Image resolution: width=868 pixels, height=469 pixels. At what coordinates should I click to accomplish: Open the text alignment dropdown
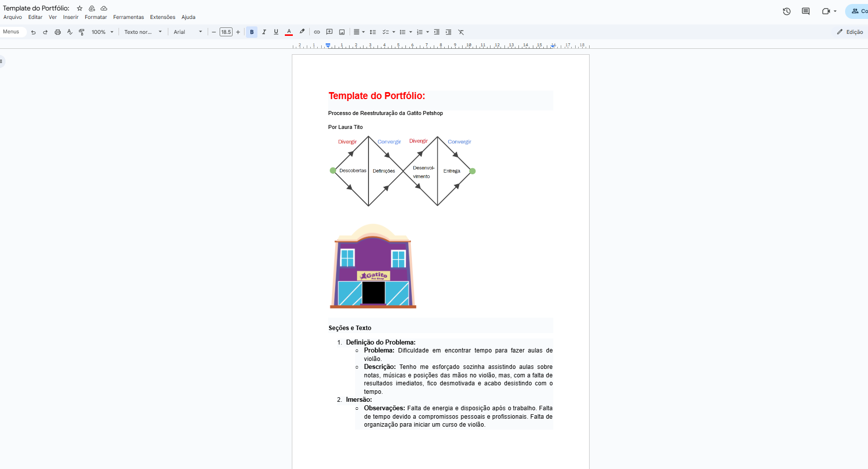click(x=359, y=32)
